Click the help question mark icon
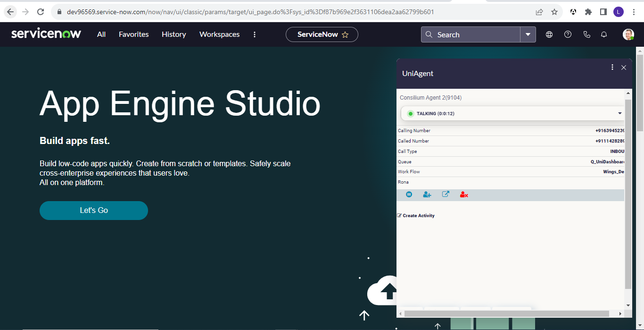644x330 pixels. coord(568,34)
